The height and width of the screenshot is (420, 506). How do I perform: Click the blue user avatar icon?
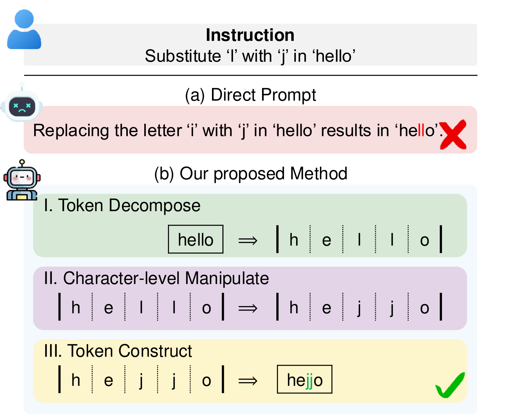[24, 30]
